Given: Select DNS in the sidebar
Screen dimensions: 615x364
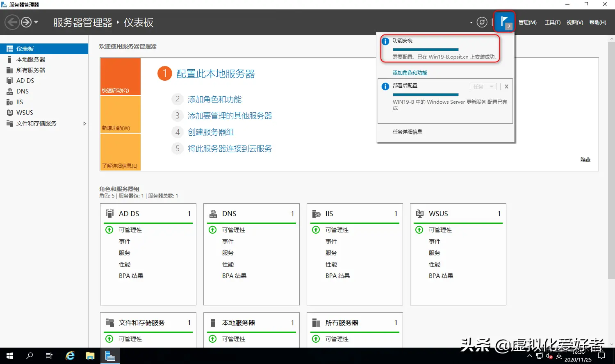Looking at the screenshot, I should click(22, 91).
